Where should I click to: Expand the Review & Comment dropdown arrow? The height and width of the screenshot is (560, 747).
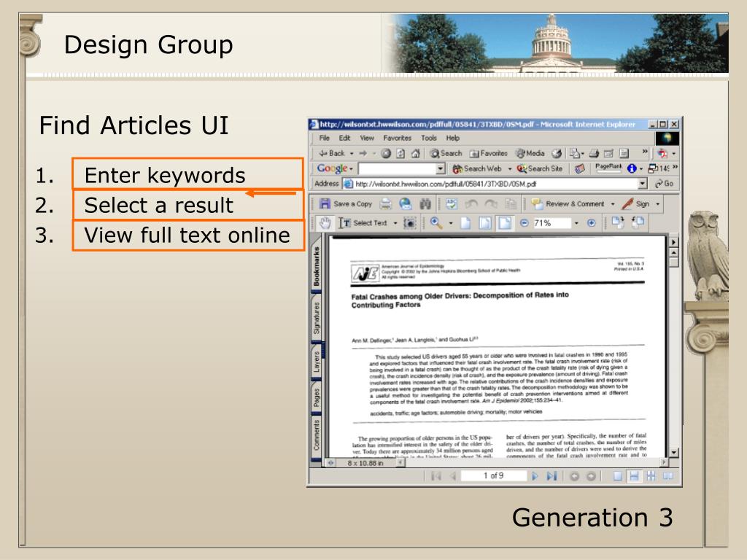point(613,204)
